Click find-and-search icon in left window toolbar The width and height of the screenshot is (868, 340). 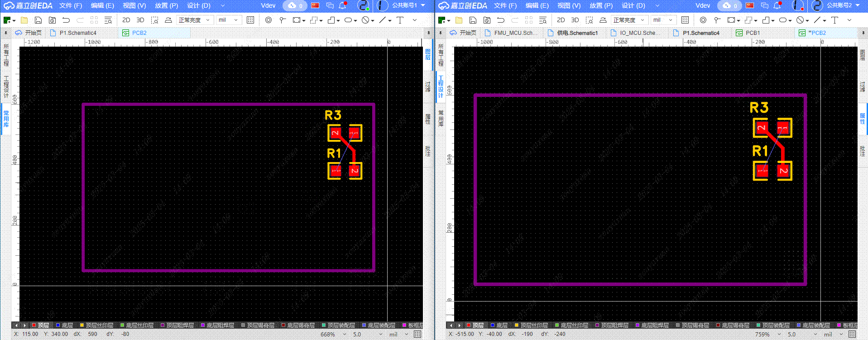(108, 20)
